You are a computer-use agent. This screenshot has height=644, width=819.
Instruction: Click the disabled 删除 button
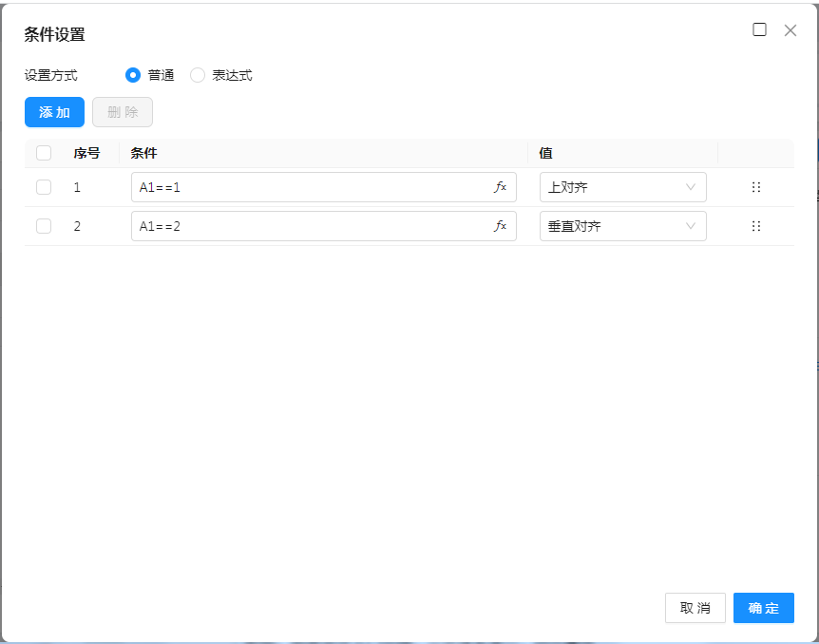[123, 112]
